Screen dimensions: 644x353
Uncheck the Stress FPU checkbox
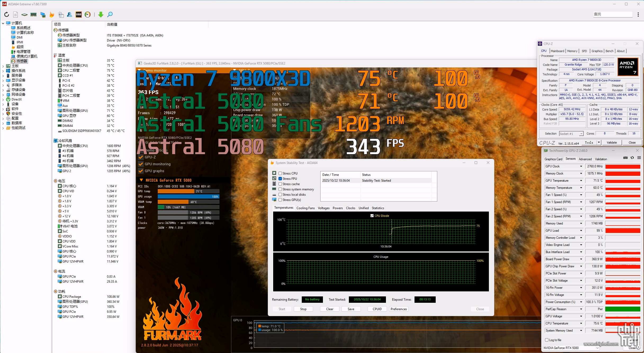[280, 179]
